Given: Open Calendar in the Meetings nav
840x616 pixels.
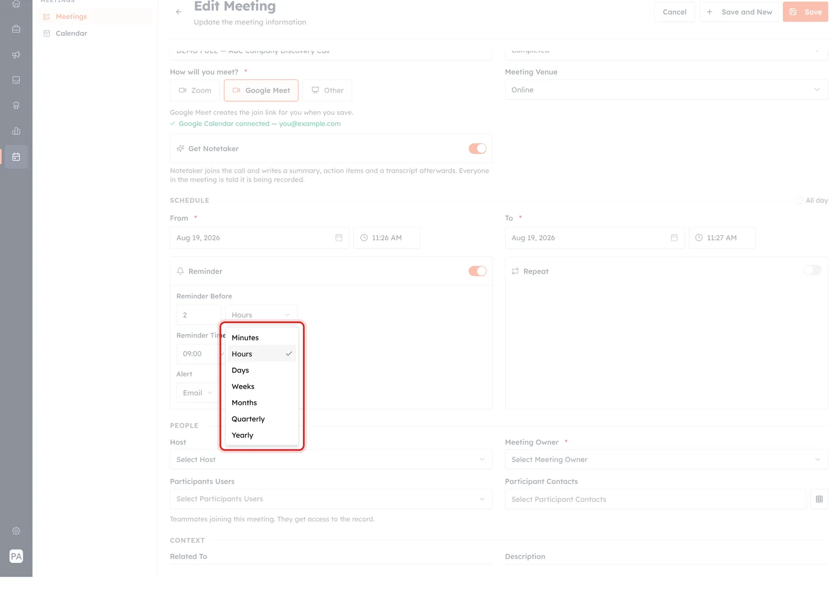Looking at the screenshot, I should (71, 33).
